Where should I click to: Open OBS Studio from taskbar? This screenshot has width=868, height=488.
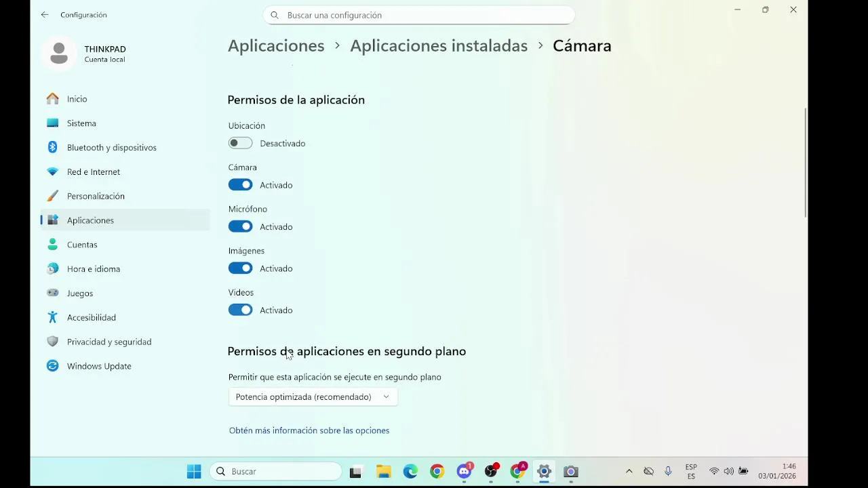point(492,472)
